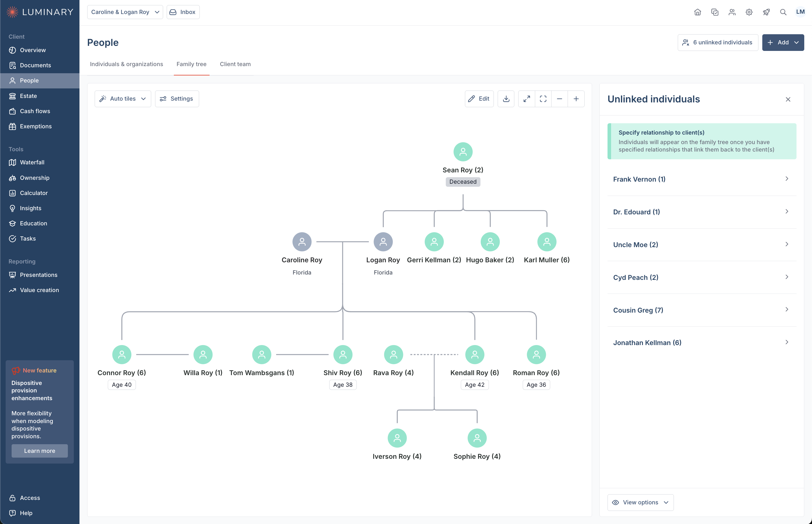Switch to Individuals & organizations tab
Screen dimensions: 812x524
(x=126, y=64)
